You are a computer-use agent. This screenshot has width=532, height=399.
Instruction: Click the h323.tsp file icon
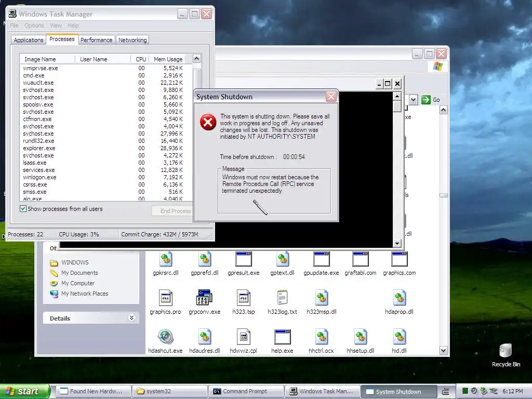(x=243, y=298)
